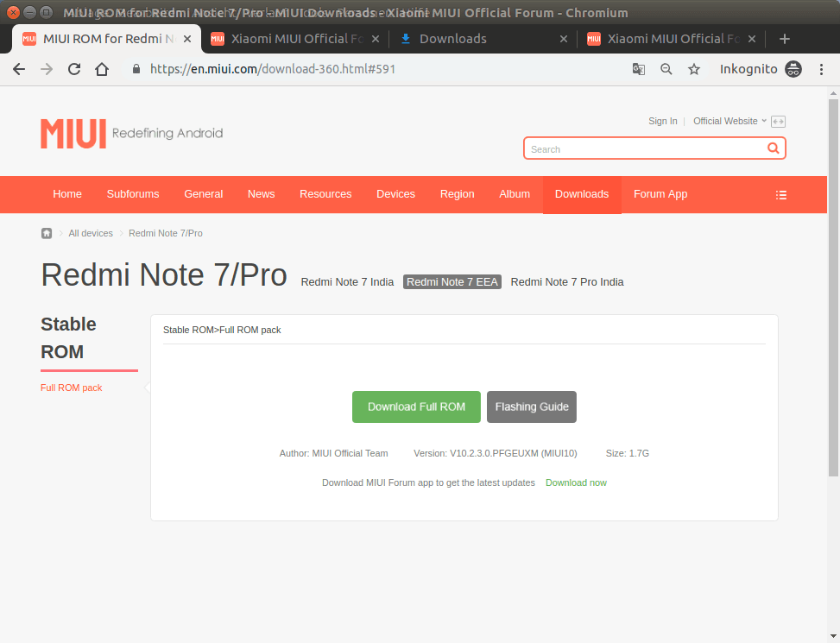Image resolution: width=840 pixels, height=643 pixels.
Task: Bookmark this page with the star
Action: [x=694, y=69]
